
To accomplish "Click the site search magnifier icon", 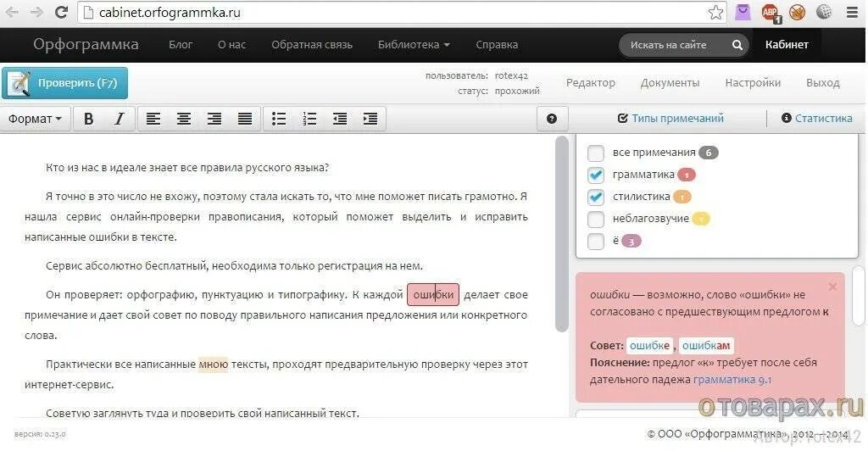I will (737, 45).
